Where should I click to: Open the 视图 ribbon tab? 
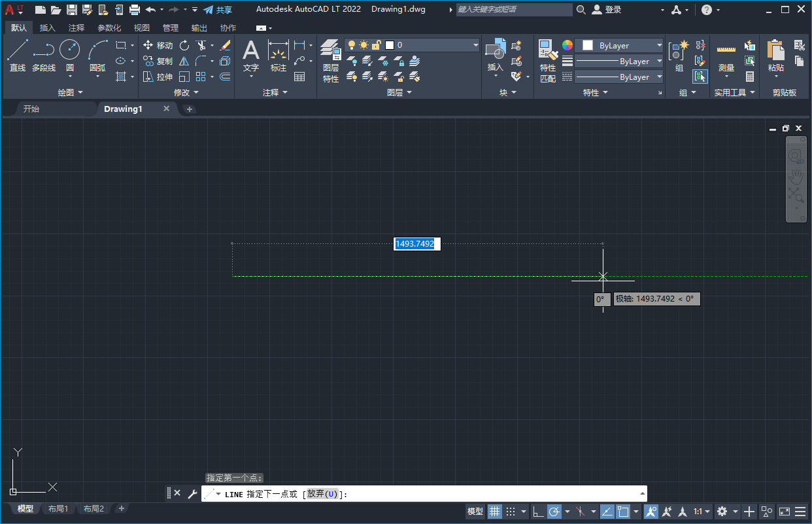point(141,27)
